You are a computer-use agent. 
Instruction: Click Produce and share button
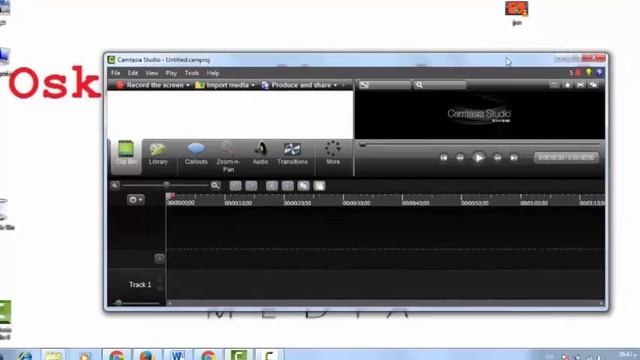[x=296, y=85]
